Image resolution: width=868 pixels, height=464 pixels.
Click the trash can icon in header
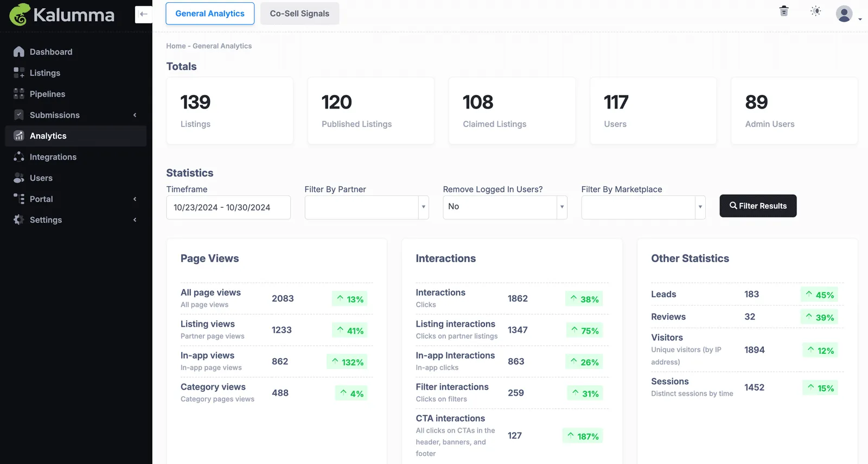[x=784, y=11]
